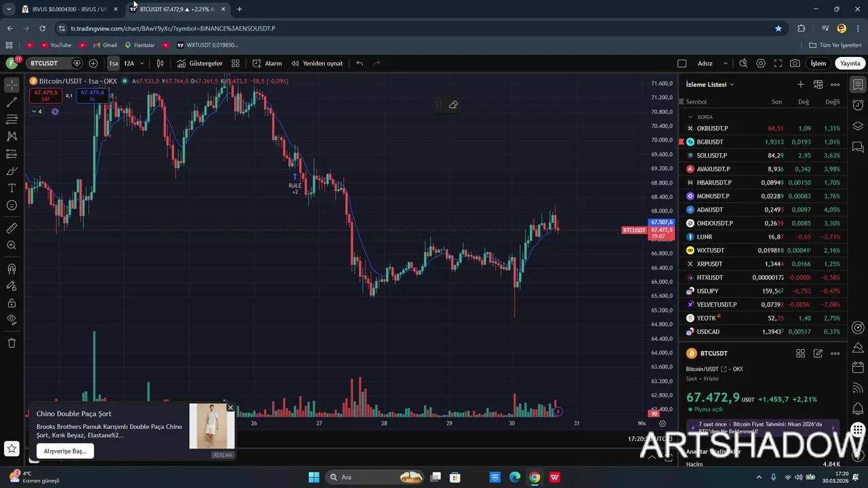Click the Alışverişe Baş... ad button
Image resolution: width=868 pixels, height=488 pixels.
tap(65, 451)
